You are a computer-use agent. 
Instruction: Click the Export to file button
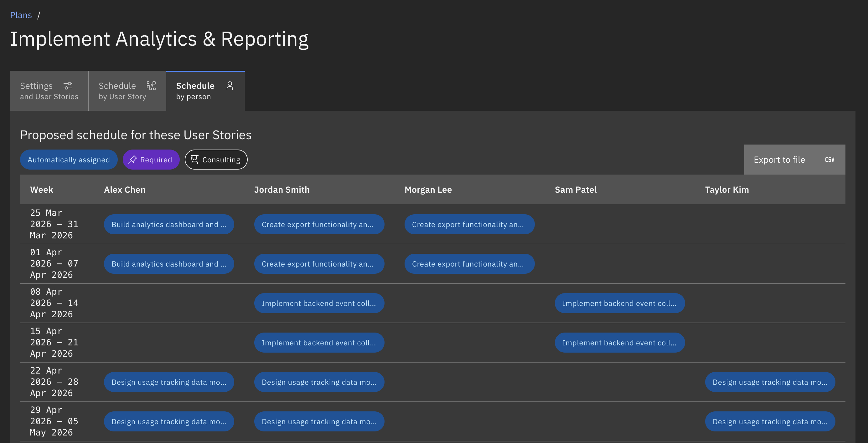click(794, 160)
